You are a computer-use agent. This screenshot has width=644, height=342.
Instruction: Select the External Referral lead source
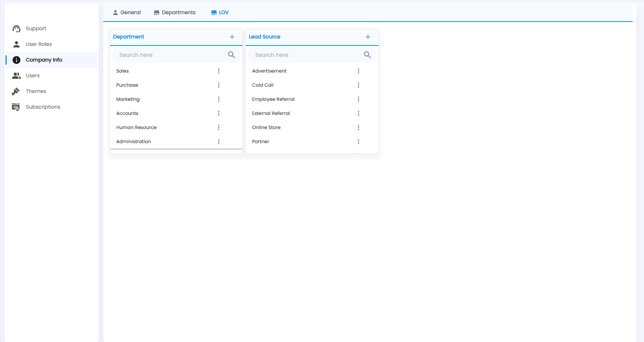click(312, 113)
